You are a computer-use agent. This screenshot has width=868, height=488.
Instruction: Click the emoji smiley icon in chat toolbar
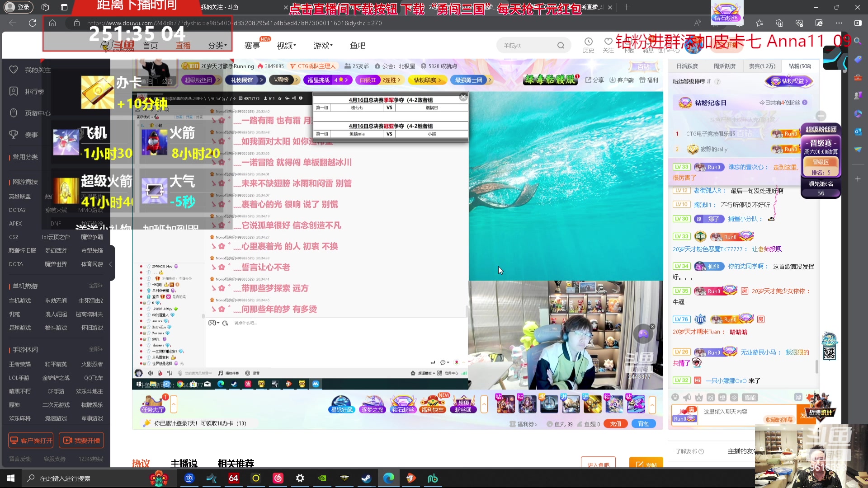675,397
